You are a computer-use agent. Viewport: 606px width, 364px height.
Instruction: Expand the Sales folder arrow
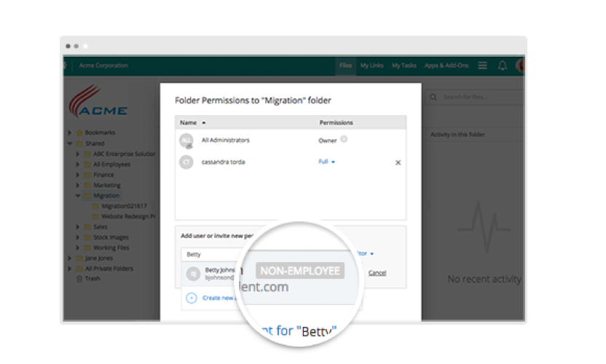point(78,227)
